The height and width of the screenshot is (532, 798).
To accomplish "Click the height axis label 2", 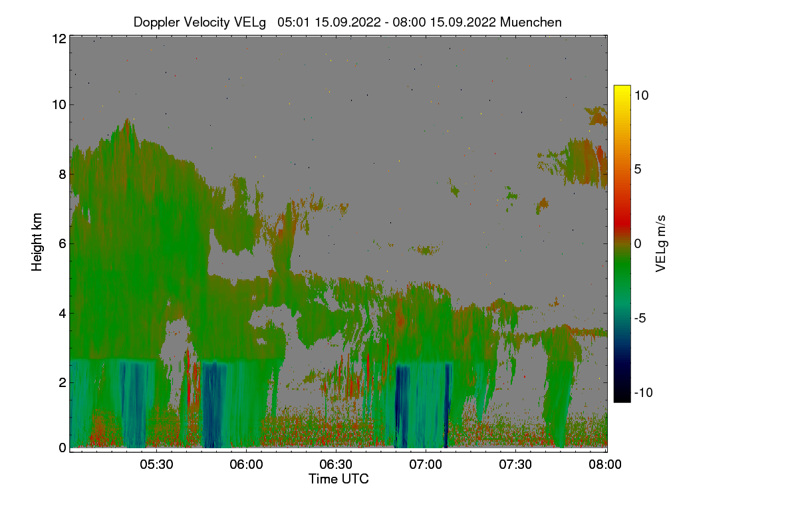I will [63, 382].
